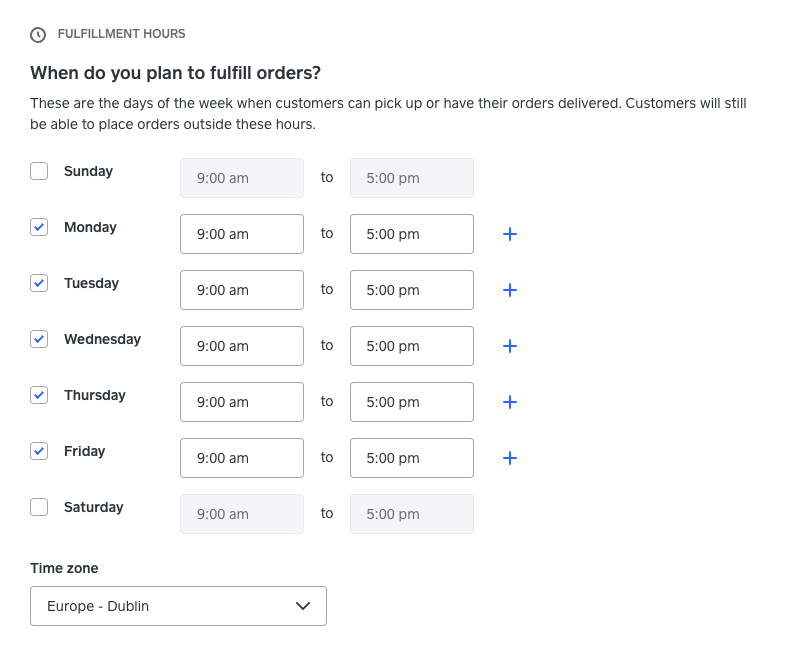The width and height of the screenshot is (794, 654).
Task: Open the Time zone dropdown
Action: coord(178,606)
